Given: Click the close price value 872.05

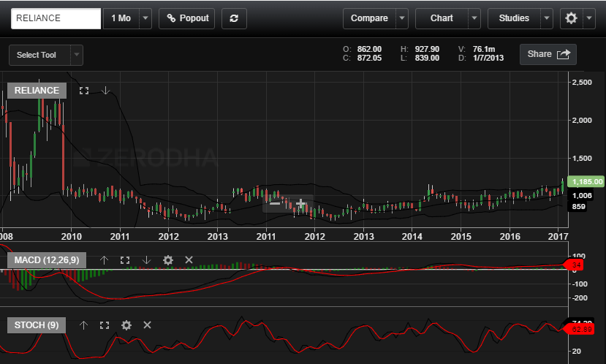Looking at the screenshot, I should click(369, 58).
